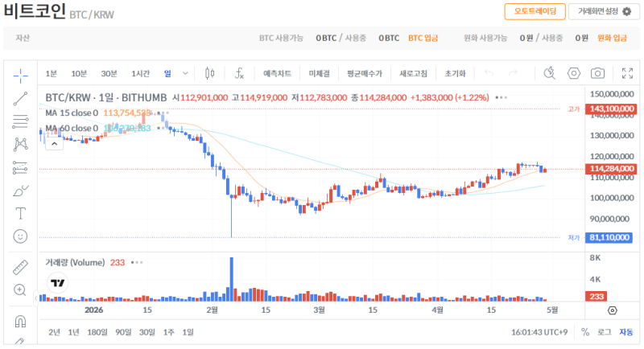Click the current price label 114,284,000
Viewport: 644px width, 349px height.
(x=611, y=169)
